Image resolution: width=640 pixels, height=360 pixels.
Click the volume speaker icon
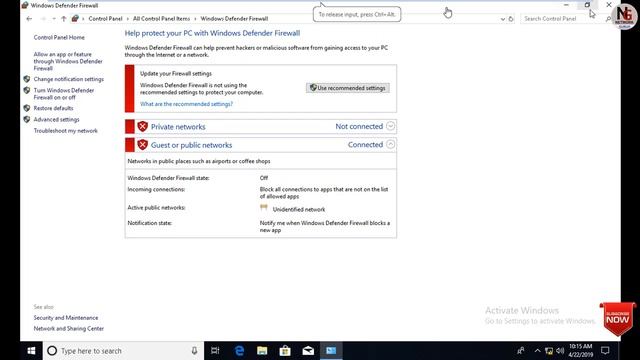pyautogui.click(x=560, y=351)
